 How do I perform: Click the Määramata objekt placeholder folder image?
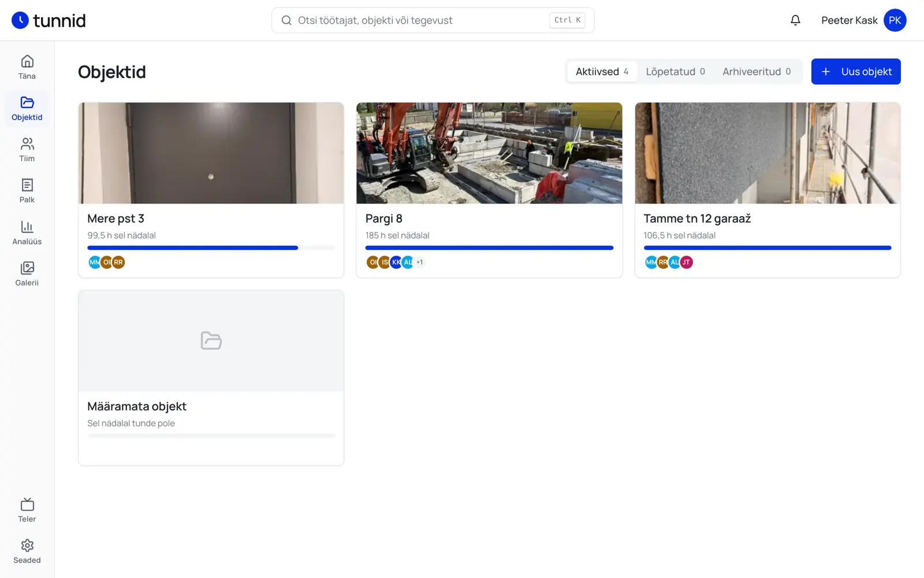[211, 341]
